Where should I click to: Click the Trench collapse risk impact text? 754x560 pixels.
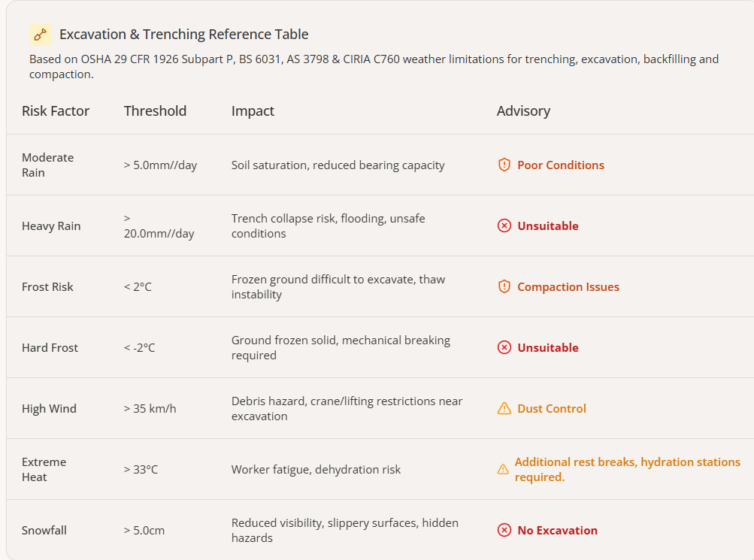[x=328, y=226]
